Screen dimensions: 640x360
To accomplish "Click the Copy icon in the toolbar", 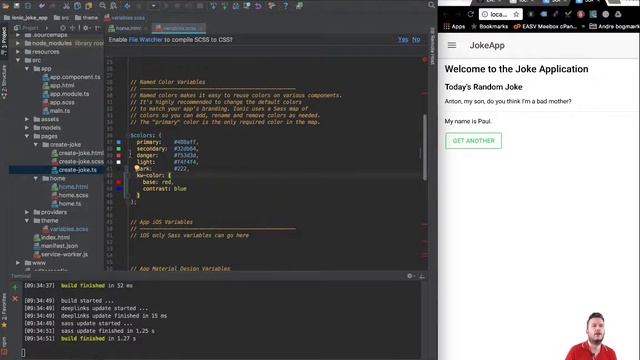I will (x=77, y=6).
